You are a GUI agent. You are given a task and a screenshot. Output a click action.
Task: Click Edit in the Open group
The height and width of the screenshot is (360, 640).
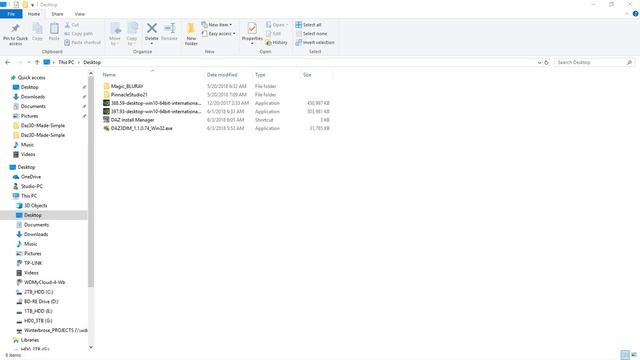point(273,33)
